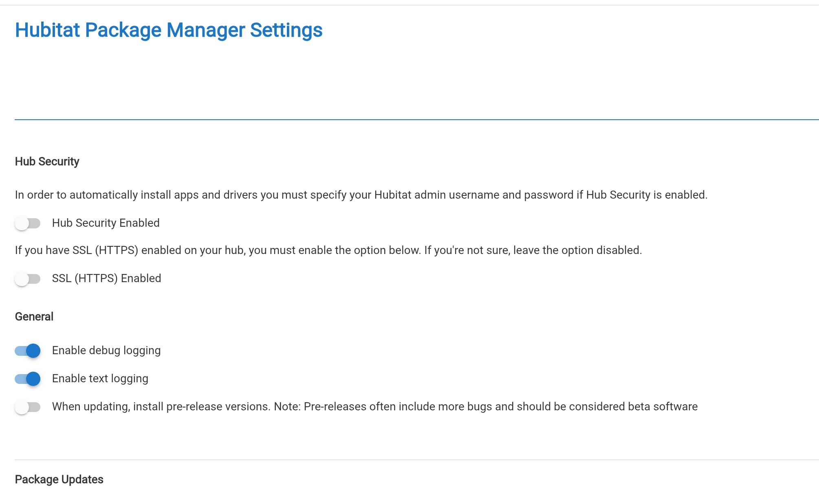Click the Package Updates section heading
This screenshot has height=504, width=819.
point(59,480)
